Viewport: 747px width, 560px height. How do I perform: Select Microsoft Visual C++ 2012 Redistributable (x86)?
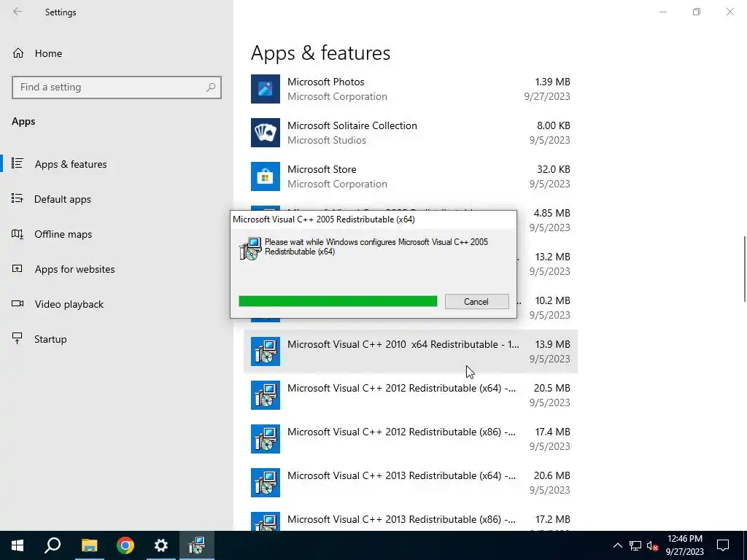[411, 439]
